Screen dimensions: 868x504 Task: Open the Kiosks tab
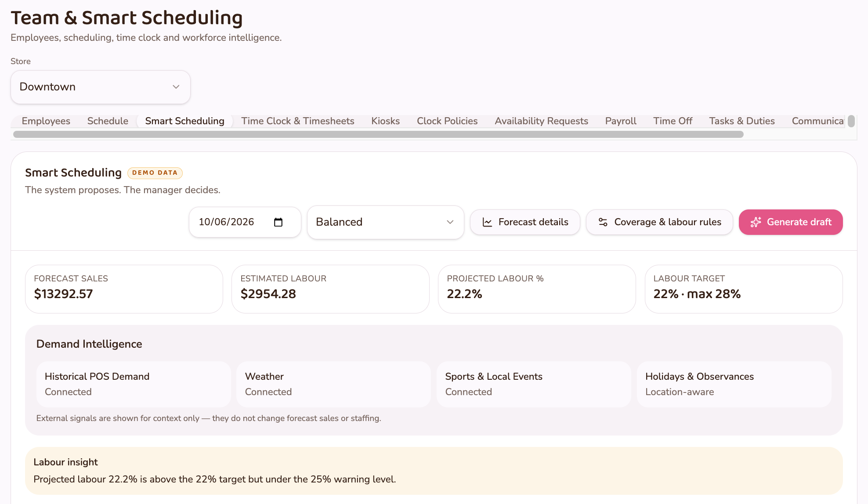[385, 121]
